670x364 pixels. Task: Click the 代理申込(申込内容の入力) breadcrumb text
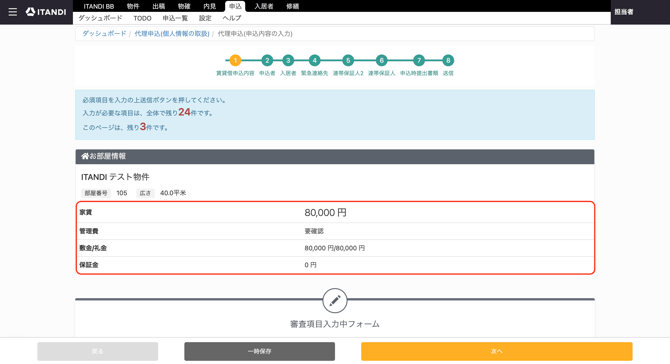255,33
